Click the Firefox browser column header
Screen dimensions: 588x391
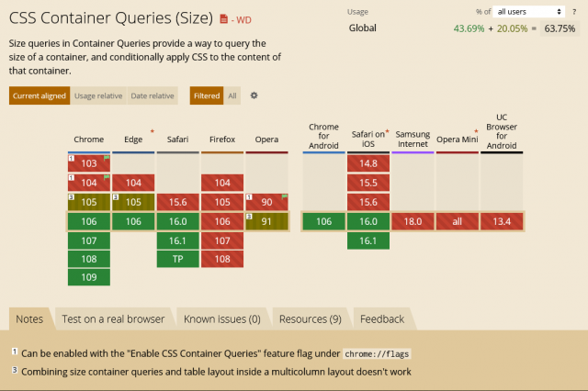click(x=222, y=140)
